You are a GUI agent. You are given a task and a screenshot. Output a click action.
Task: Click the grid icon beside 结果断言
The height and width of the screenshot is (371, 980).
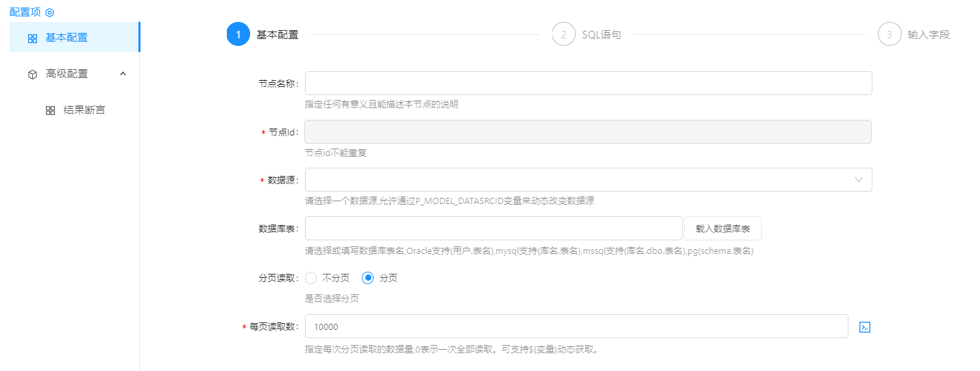pyautogui.click(x=50, y=110)
